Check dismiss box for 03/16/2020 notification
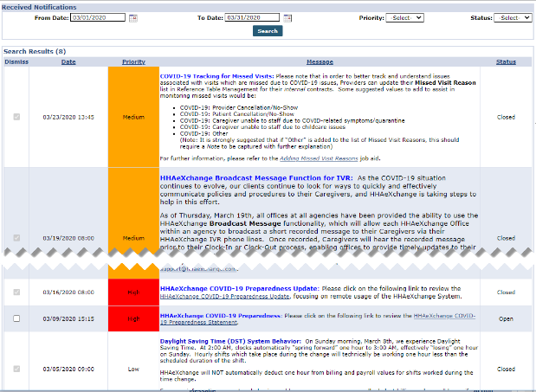Image resolution: width=536 pixels, height=392 pixels. (x=16, y=292)
